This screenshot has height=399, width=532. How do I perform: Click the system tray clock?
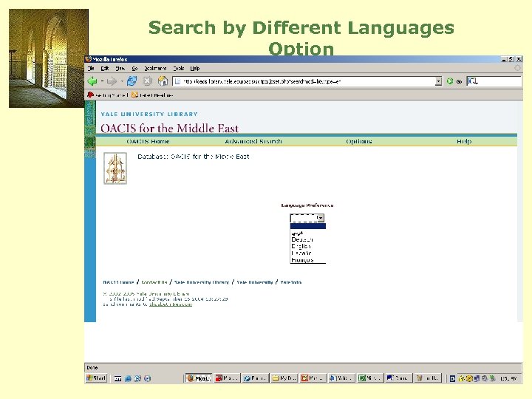(x=508, y=378)
